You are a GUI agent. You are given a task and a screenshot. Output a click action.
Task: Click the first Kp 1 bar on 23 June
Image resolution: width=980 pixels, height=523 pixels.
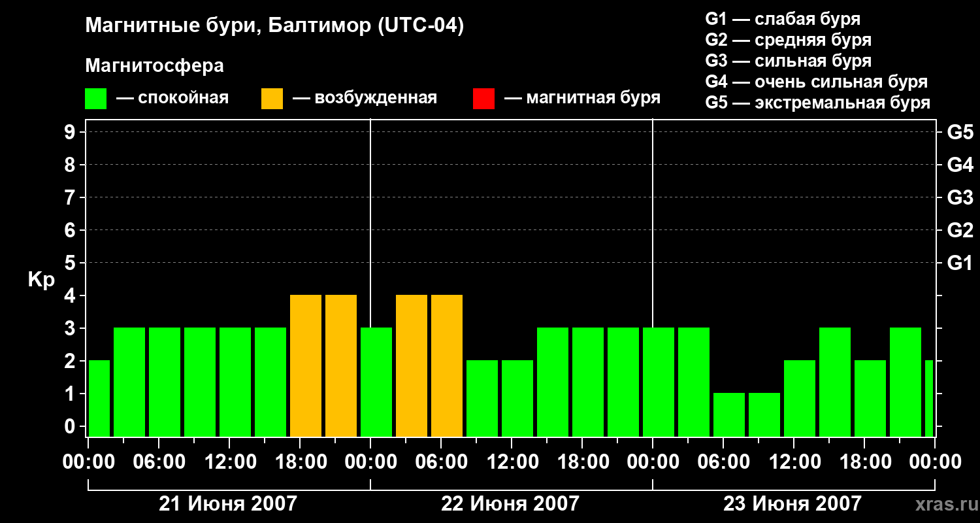(x=729, y=414)
